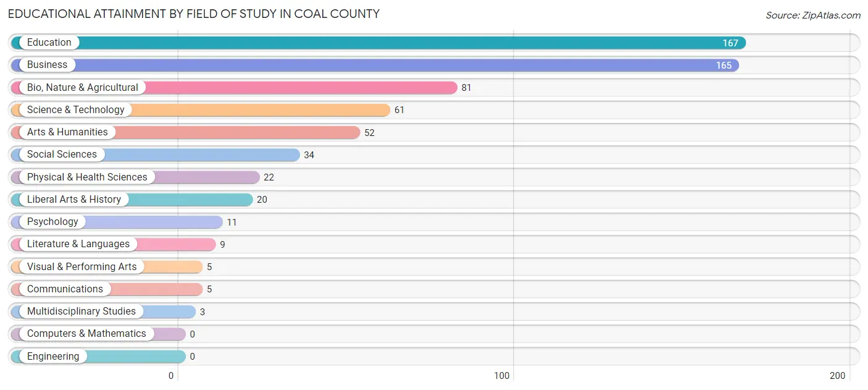Select the Computers & Mathematics label
This screenshot has height=390, width=868.
click(86, 334)
